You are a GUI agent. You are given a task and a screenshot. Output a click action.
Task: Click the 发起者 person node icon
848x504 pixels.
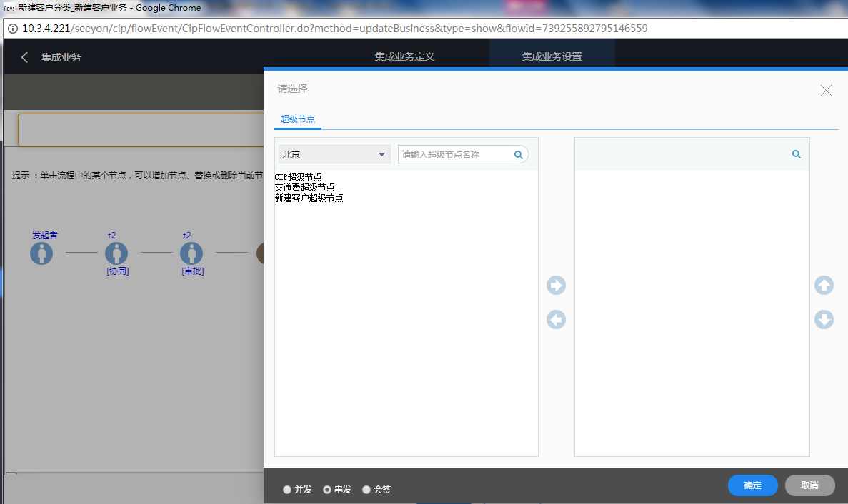pos(41,253)
